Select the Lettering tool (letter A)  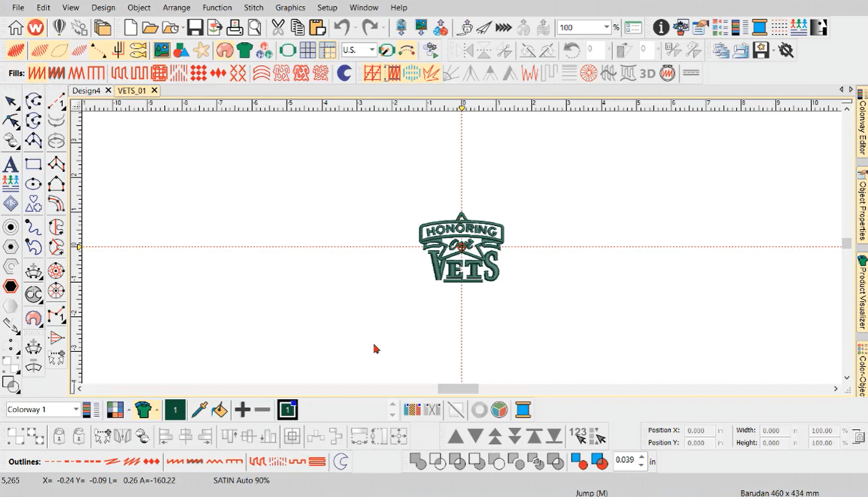11,165
